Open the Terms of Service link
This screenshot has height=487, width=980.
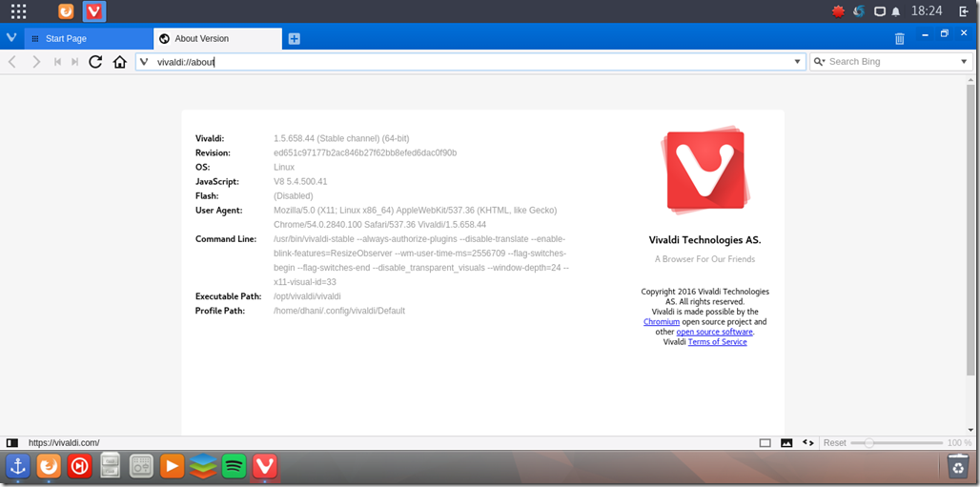717,342
